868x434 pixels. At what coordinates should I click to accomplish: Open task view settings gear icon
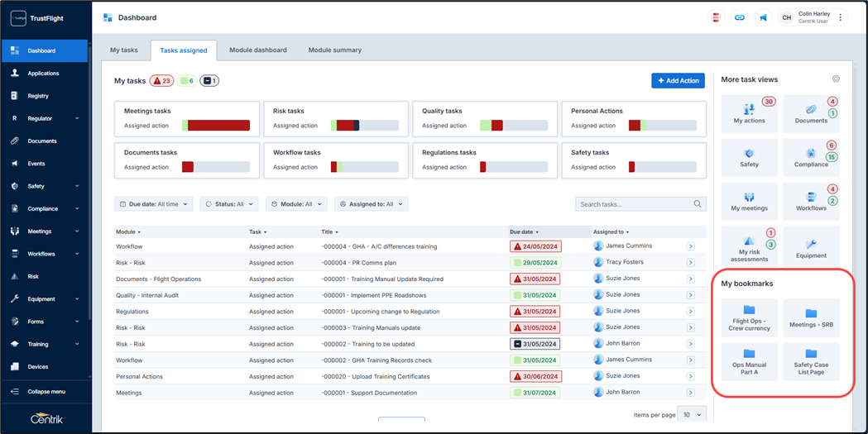click(836, 79)
